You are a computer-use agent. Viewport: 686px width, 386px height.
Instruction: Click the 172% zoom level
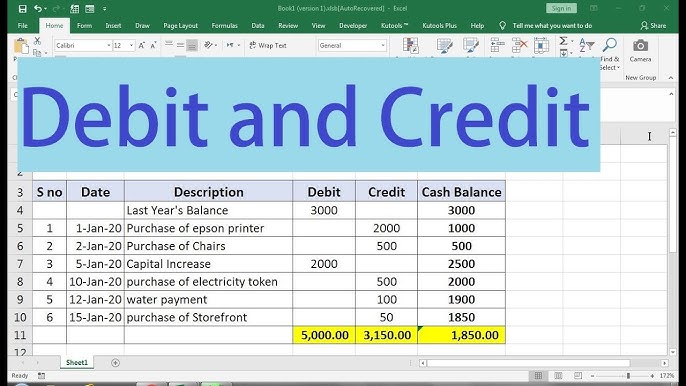point(667,375)
